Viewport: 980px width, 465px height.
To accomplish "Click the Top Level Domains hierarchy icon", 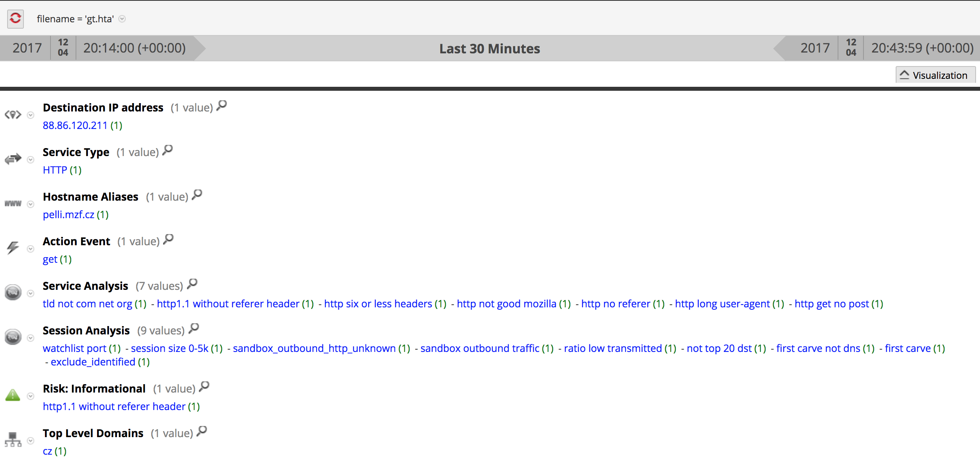I will pos(13,440).
